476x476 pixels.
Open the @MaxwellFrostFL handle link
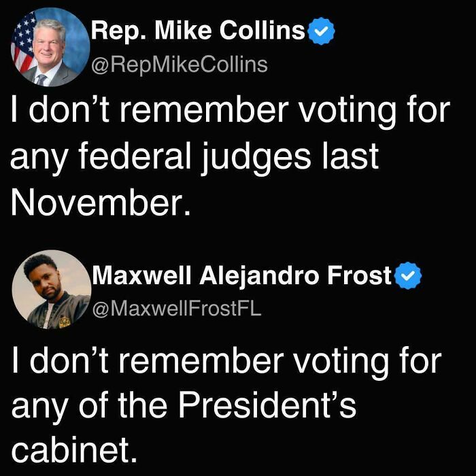tap(177, 309)
